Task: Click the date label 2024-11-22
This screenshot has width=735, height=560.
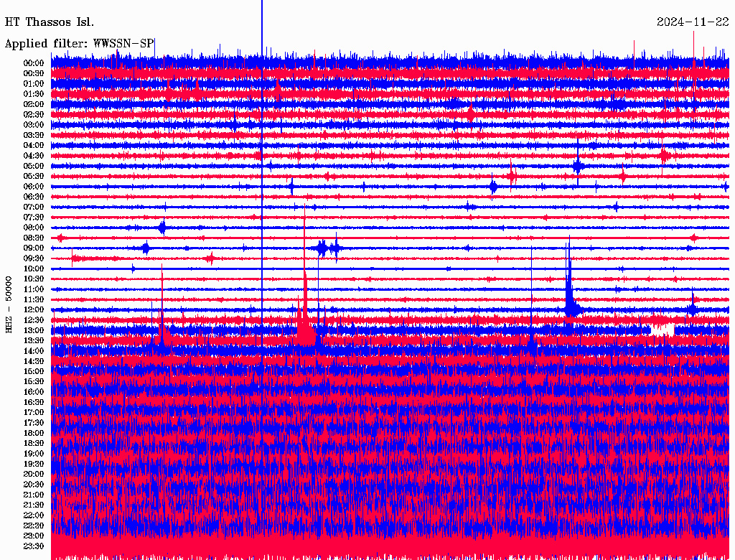Action: pos(693,22)
